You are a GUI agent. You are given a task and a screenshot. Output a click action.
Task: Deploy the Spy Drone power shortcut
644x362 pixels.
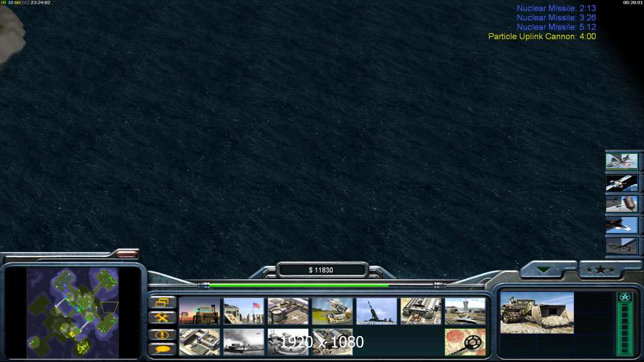pos(622,246)
